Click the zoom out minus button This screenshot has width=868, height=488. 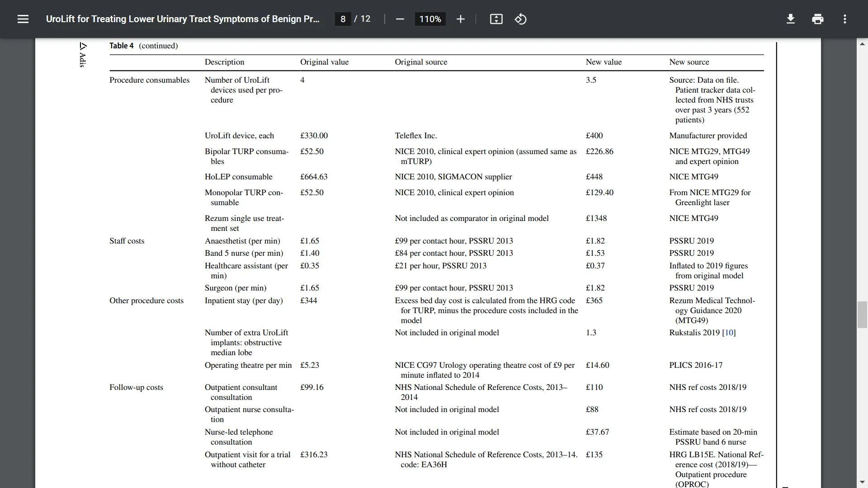(400, 19)
